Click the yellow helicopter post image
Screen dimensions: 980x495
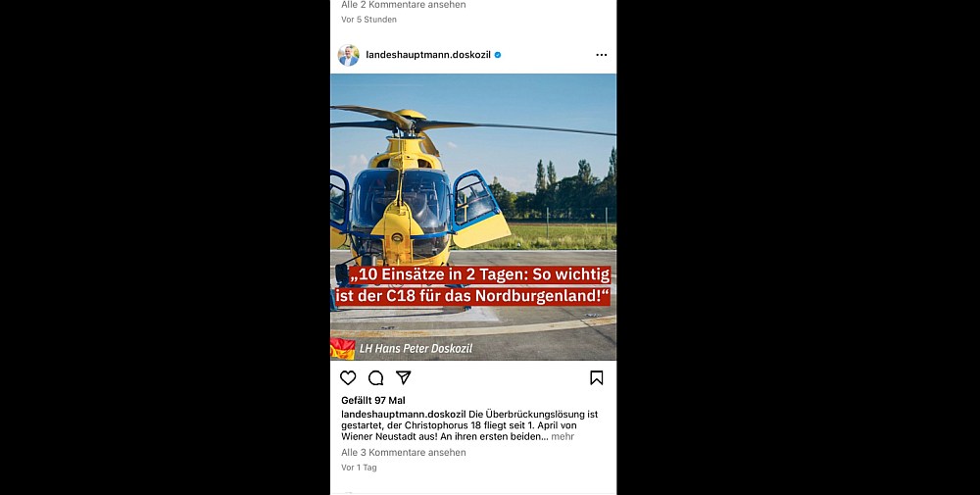coord(473,217)
